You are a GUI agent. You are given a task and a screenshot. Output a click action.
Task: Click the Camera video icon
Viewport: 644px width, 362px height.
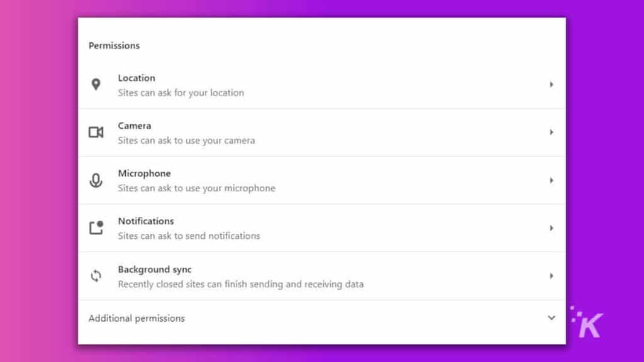[96, 132]
